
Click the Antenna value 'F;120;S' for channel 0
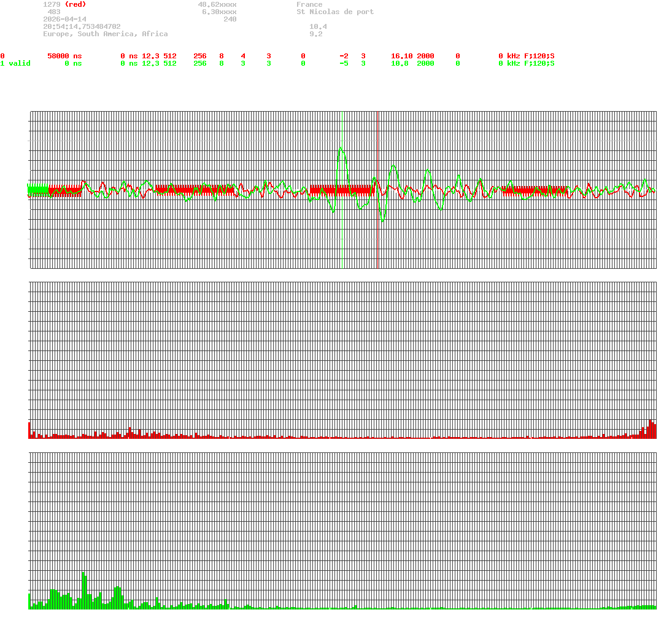[539, 56]
